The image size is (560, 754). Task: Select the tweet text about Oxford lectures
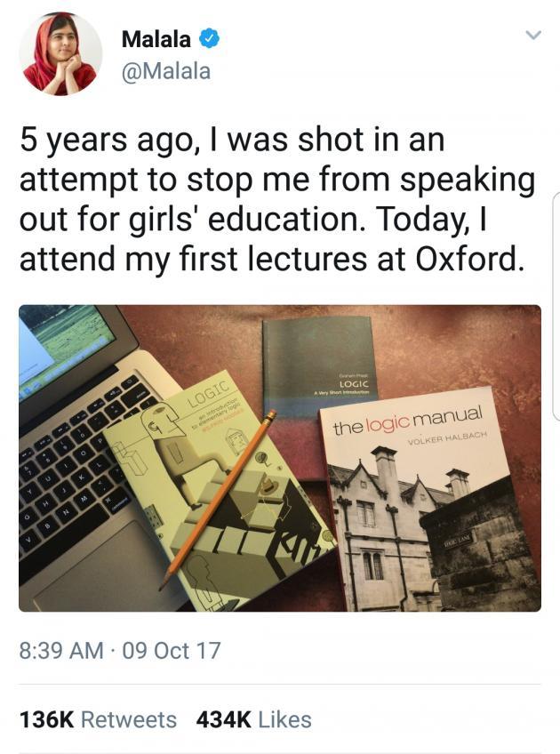(276, 202)
